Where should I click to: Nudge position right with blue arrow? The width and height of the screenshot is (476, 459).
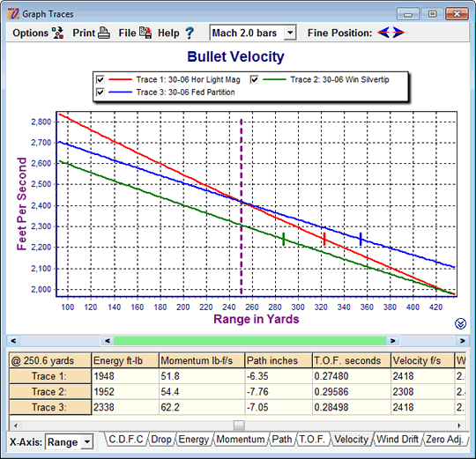pos(398,33)
